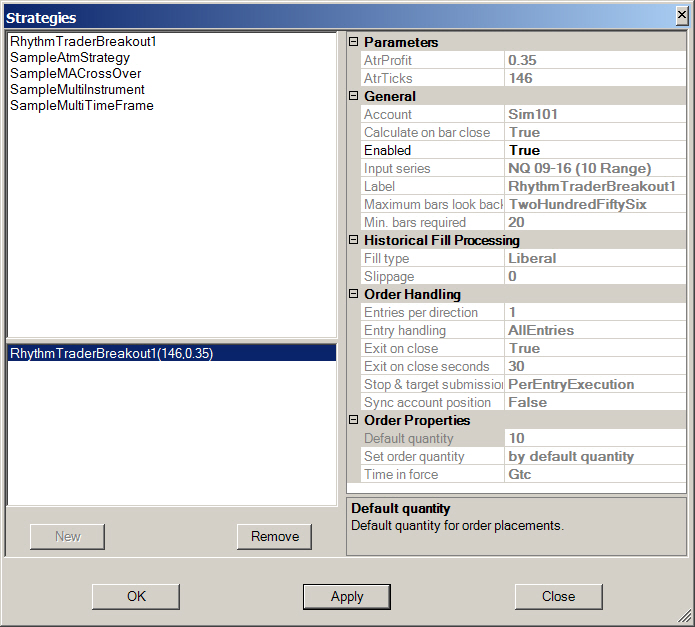
Task: Edit Min. bars required value 20
Action: [595, 222]
